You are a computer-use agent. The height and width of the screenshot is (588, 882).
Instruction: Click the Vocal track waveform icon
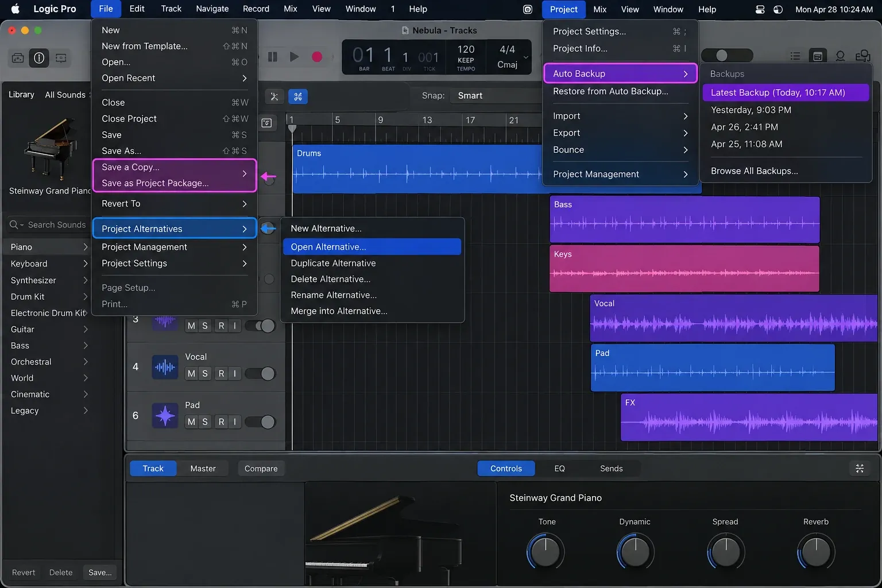tap(165, 367)
